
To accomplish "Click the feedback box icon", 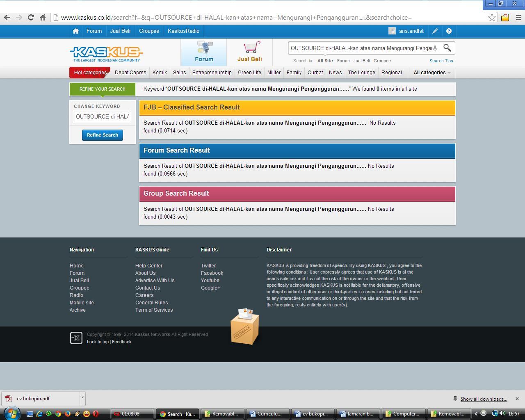I will [x=245, y=326].
